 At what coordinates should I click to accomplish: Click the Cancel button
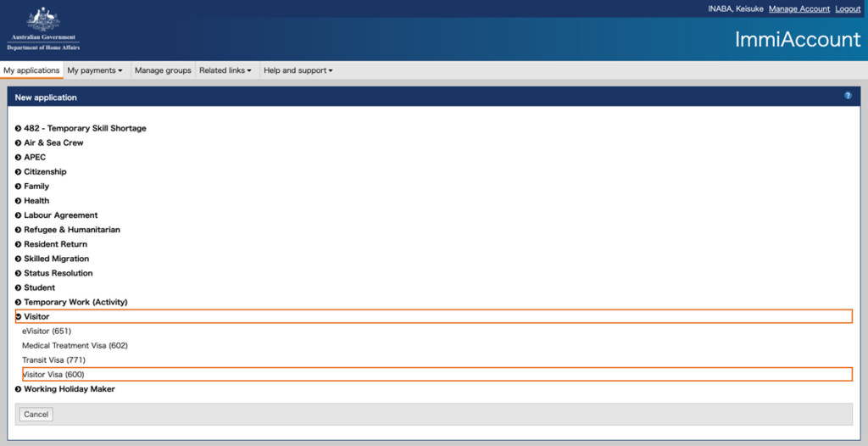tap(36, 415)
